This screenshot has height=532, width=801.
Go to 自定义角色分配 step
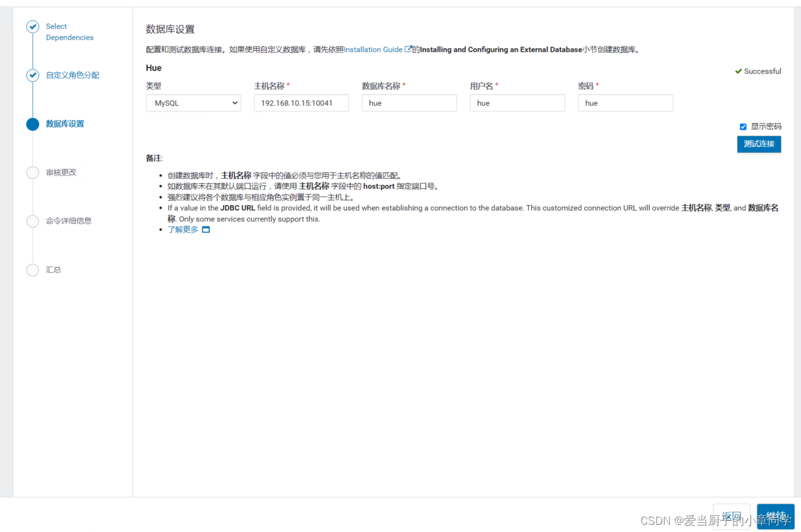(72, 75)
